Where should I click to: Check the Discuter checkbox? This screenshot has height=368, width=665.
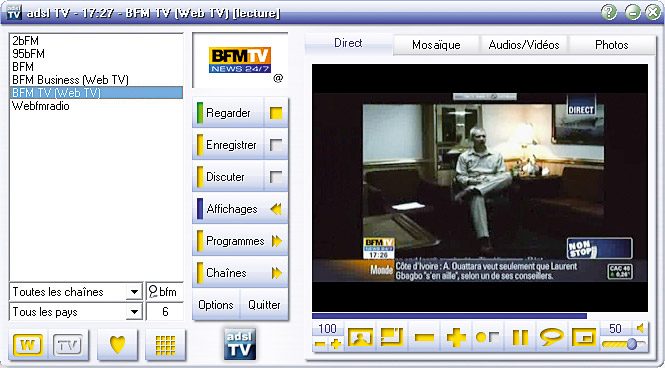[276, 177]
